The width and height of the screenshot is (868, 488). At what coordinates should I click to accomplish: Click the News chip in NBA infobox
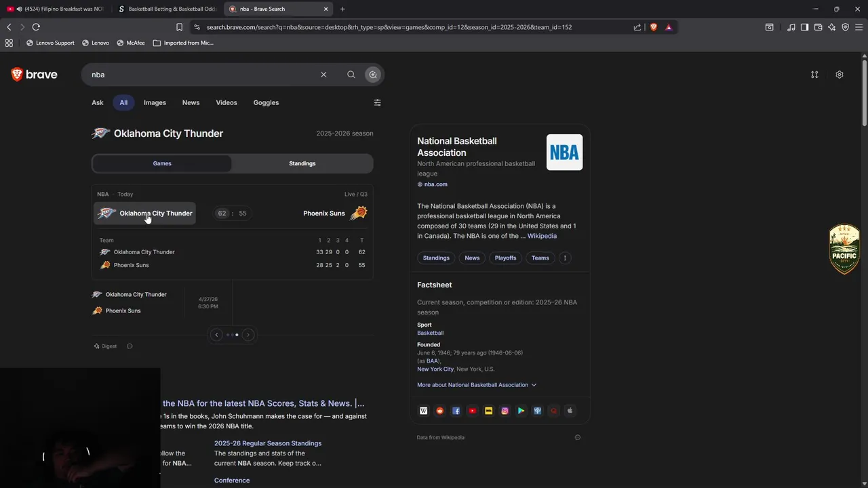(472, 258)
